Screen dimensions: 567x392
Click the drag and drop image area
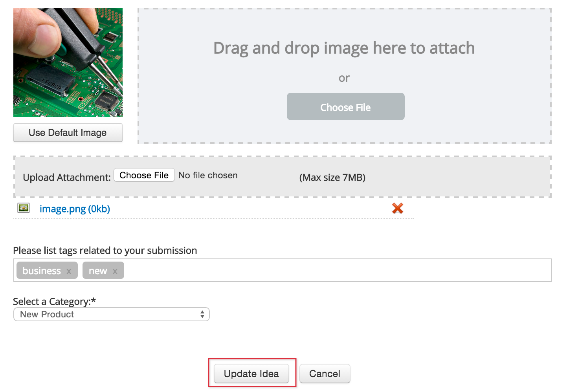click(x=344, y=76)
